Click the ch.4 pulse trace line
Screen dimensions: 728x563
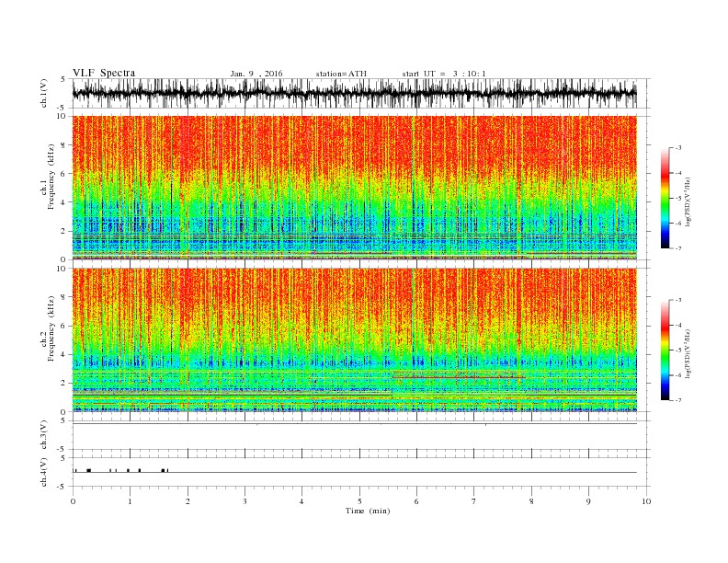pos(355,472)
